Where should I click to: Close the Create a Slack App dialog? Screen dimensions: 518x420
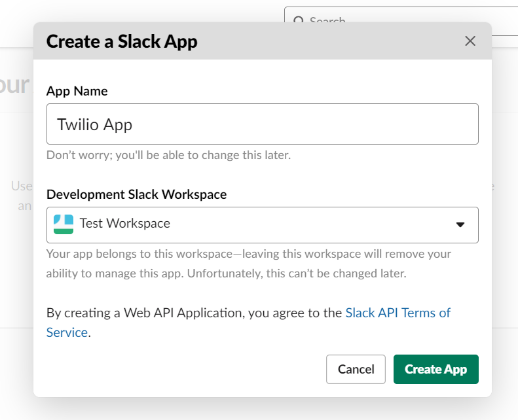coord(470,41)
